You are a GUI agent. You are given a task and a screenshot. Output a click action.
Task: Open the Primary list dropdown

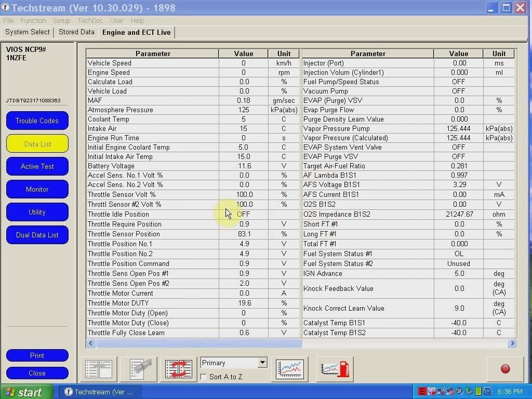pyautogui.click(x=262, y=363)
